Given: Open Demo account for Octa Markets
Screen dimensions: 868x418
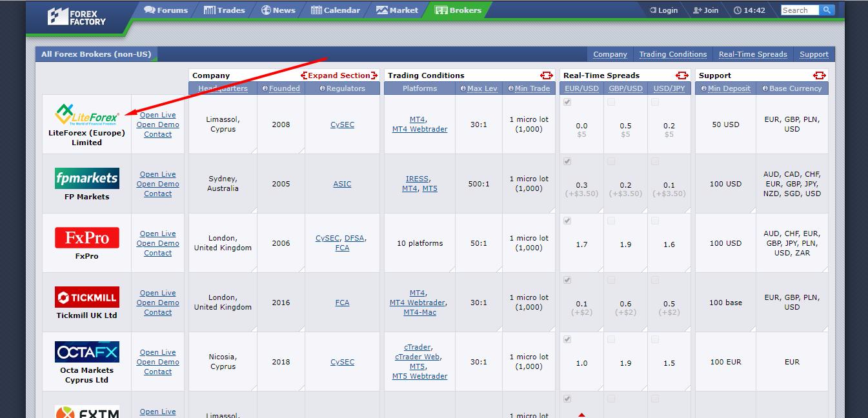Looking at the screenshot, I should (x=157, y=362).
